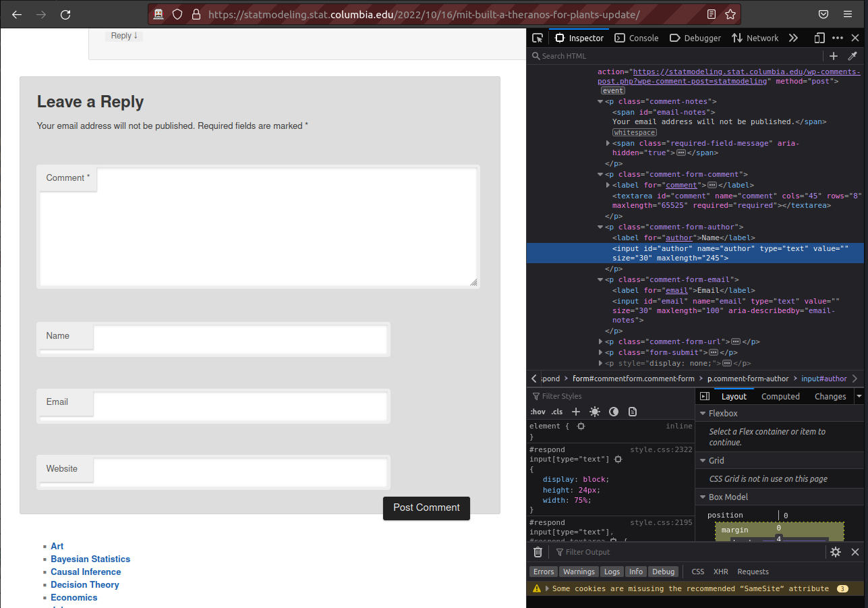Click the reload page button
The height and width of the screenshot is (608, 868).
point(65,14)
